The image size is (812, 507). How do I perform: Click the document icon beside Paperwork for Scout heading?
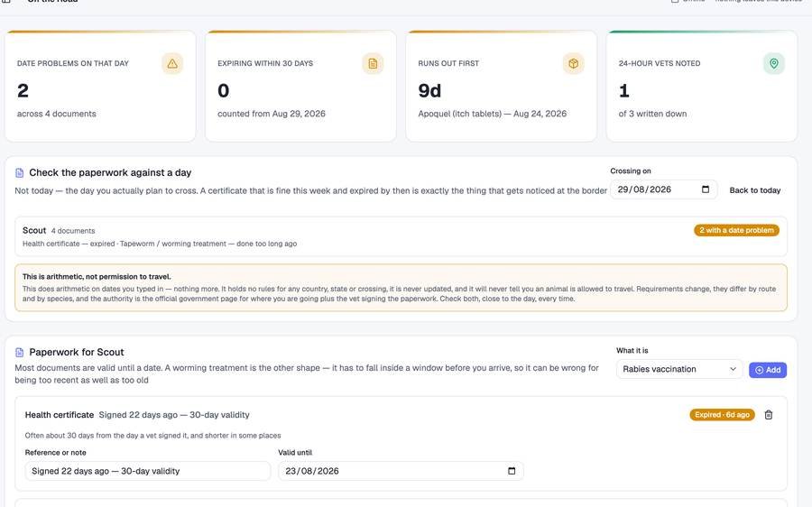pyautogui.click(x=20, y=353)
